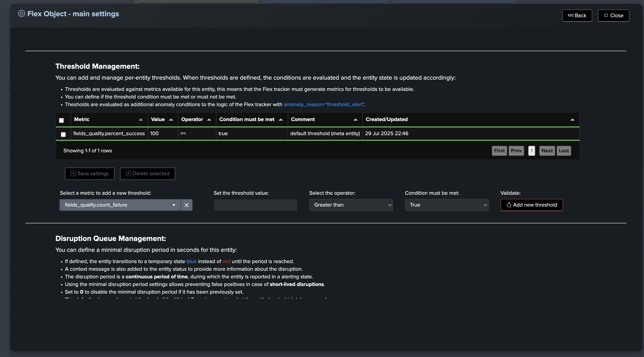
Task: Open the Condition must be met True dropdown
Action: [447, 205]
